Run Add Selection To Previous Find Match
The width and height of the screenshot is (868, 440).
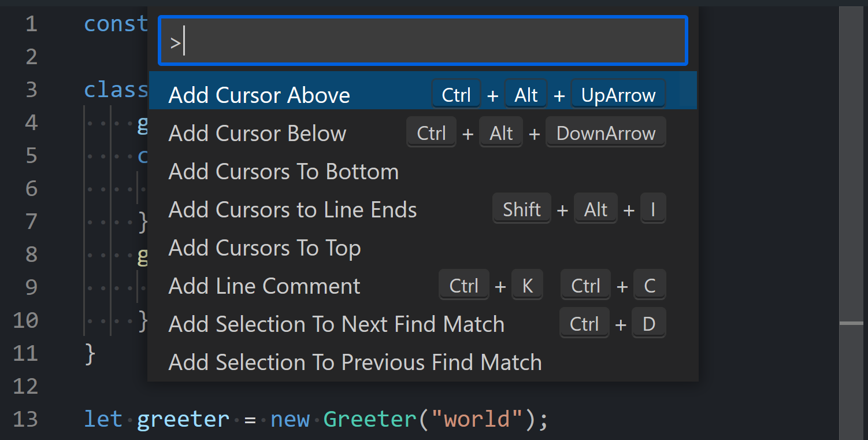tap(355, 363)
